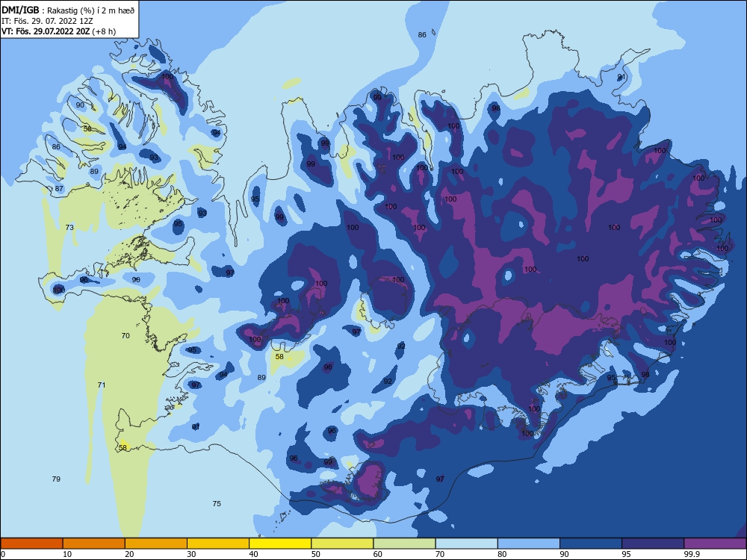Click the '60' legend tick label
This screenshot has height=560, width=747.
click(x=378, y=554)
